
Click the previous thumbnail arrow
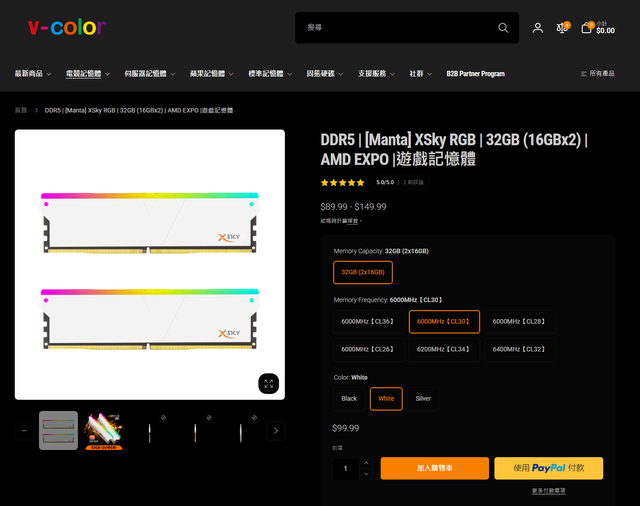click(x=24, y=431)
